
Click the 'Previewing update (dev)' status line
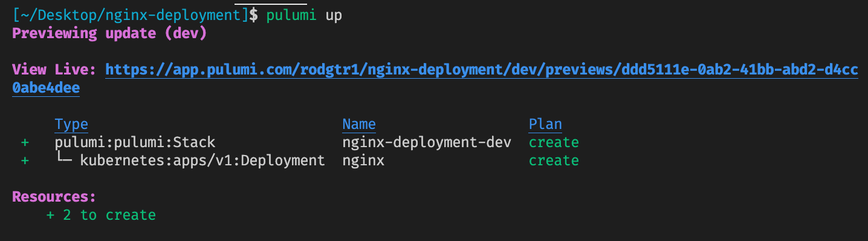[x=109, y=33]
